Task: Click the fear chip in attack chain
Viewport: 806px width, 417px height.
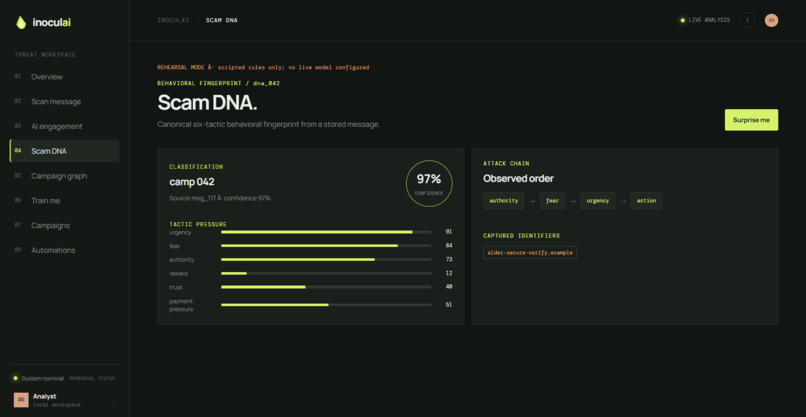Action: [x=552, y=201]
